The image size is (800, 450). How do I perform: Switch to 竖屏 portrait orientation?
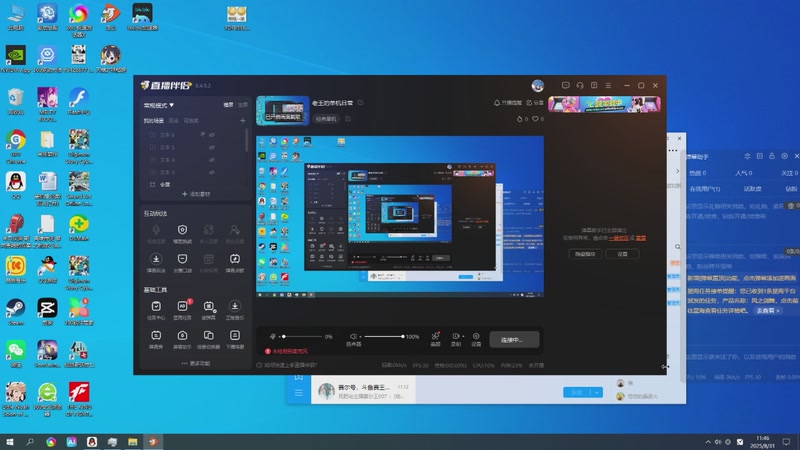coord(242,105)
